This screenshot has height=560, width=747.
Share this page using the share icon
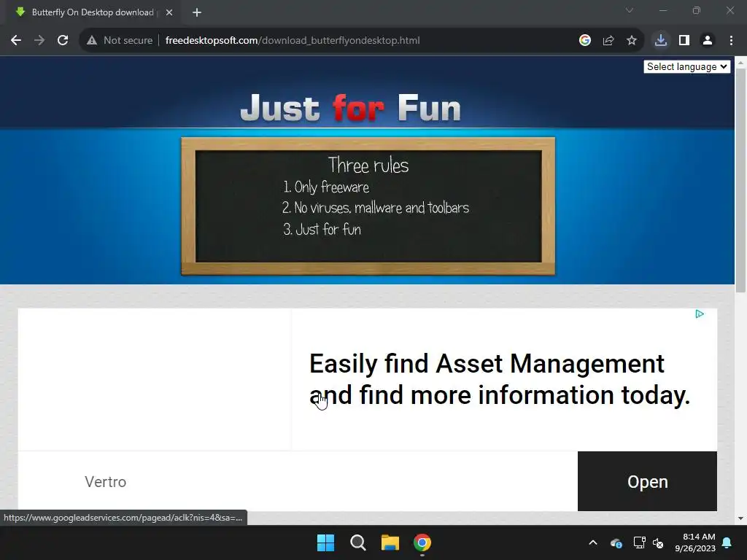[x=608, y=41]
